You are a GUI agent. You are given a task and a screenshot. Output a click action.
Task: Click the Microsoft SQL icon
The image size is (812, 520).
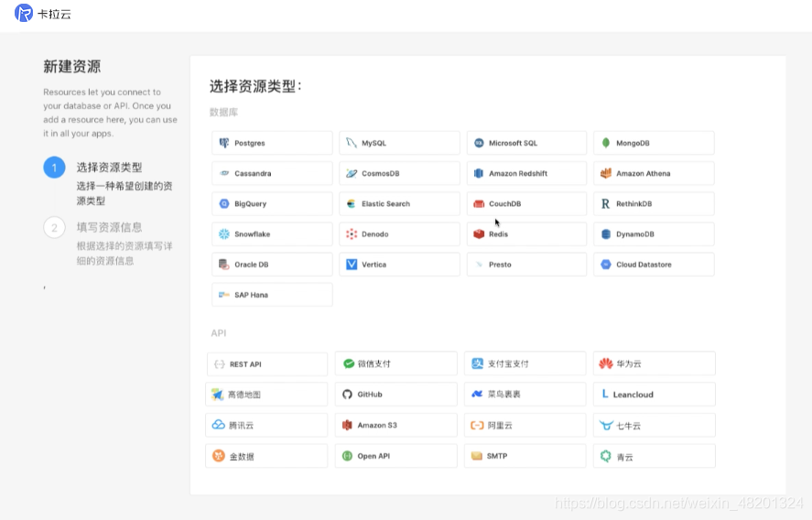pyautogui.click(x=479, y=143)
